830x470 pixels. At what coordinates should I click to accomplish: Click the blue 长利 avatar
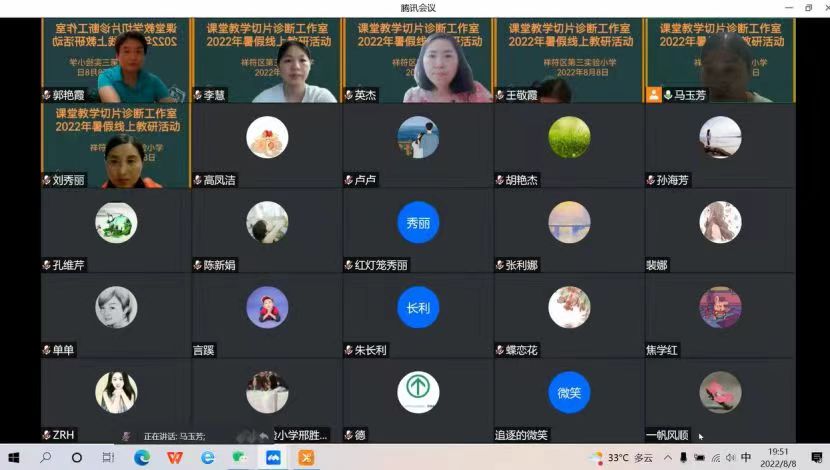(x=418, y=308)
